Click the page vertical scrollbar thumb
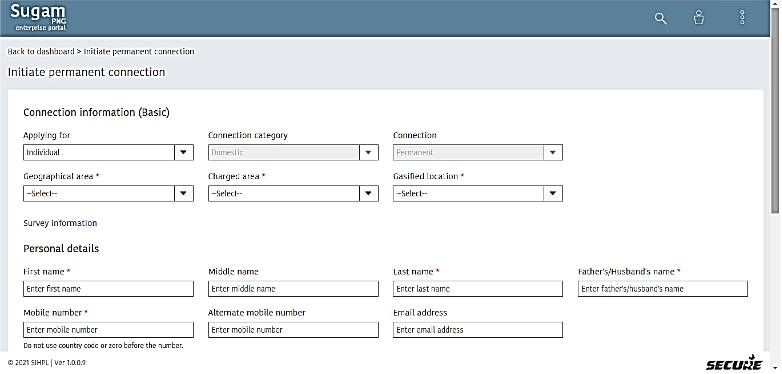The height and width of the screenshot is (374, 782). pos(775,106)
